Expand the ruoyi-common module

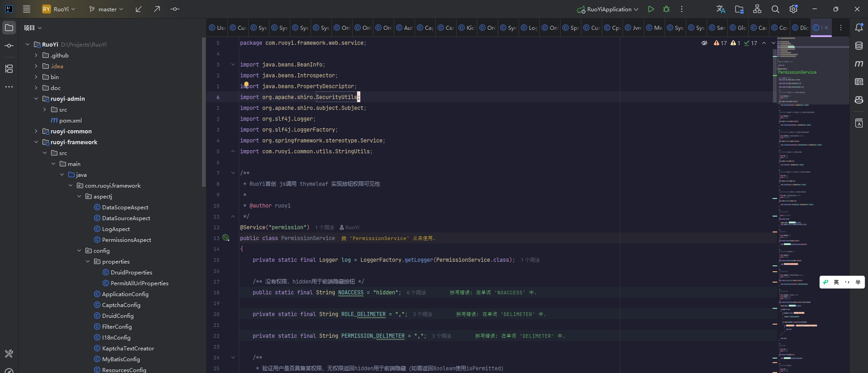[36, 131]
